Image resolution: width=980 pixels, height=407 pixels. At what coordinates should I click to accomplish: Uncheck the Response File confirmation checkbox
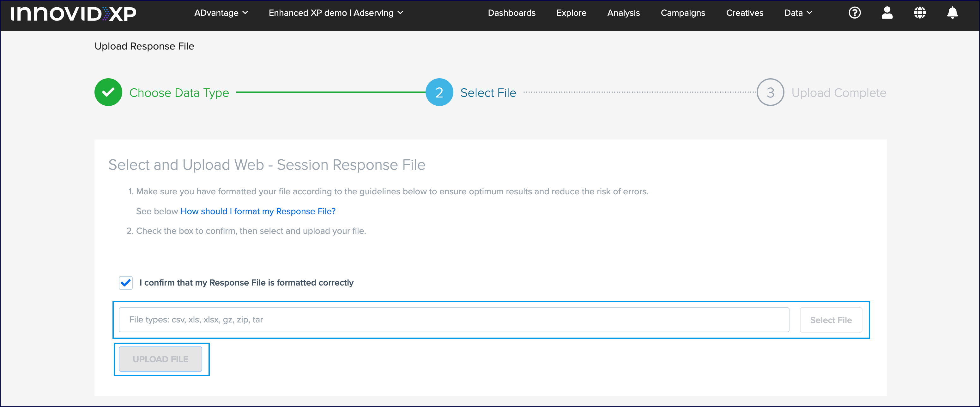125,283
